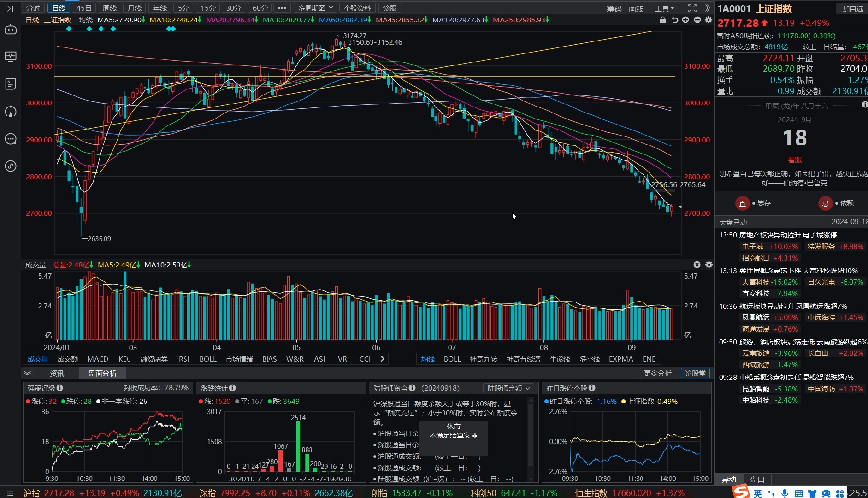Undo the chart zoom with the curved arrow icon
868x498 pixels.
point(674,20)
